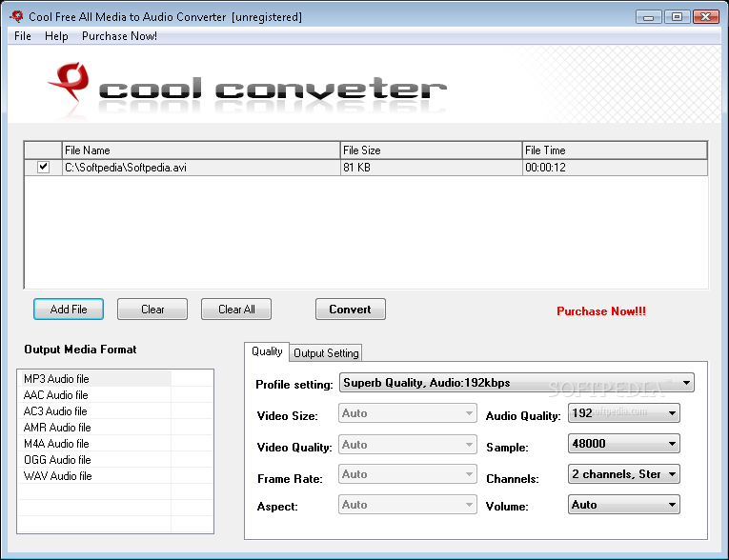The image size is (729, 560).
Task: Open the Video Quality dropdown
Action: pyautogui.click(x=408, y=445)
